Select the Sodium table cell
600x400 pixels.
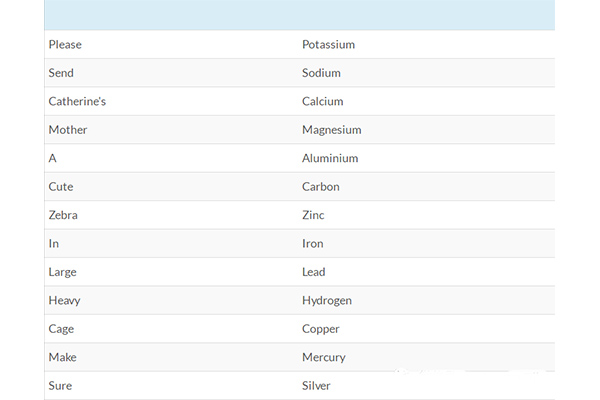pos(321,73)
